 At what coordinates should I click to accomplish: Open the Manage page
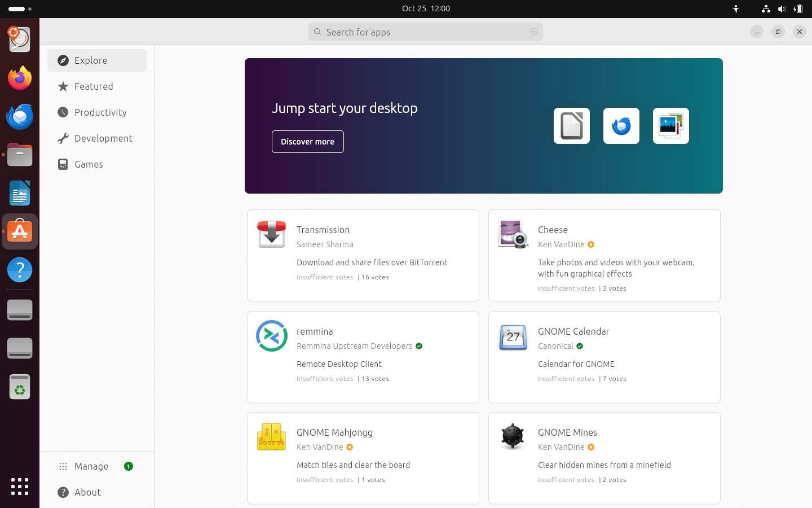pyautogui.click(x=97, y=466)
